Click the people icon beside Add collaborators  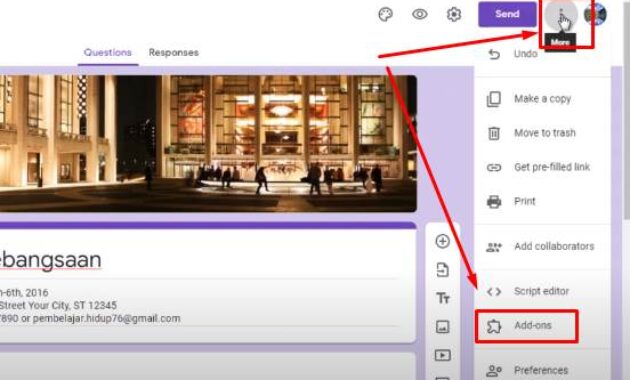pos(494,247)
